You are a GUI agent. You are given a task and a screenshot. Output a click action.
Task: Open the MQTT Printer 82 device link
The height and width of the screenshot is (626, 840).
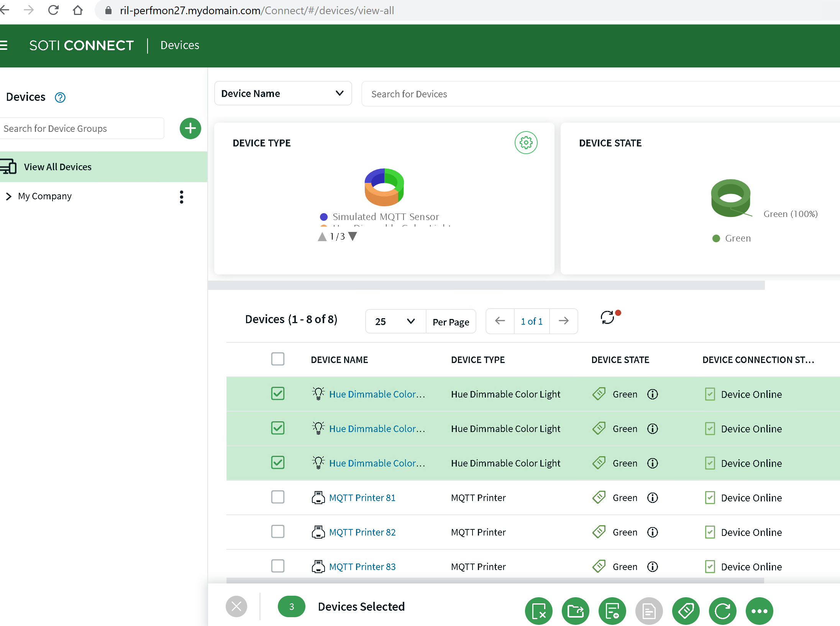point(362,532)
